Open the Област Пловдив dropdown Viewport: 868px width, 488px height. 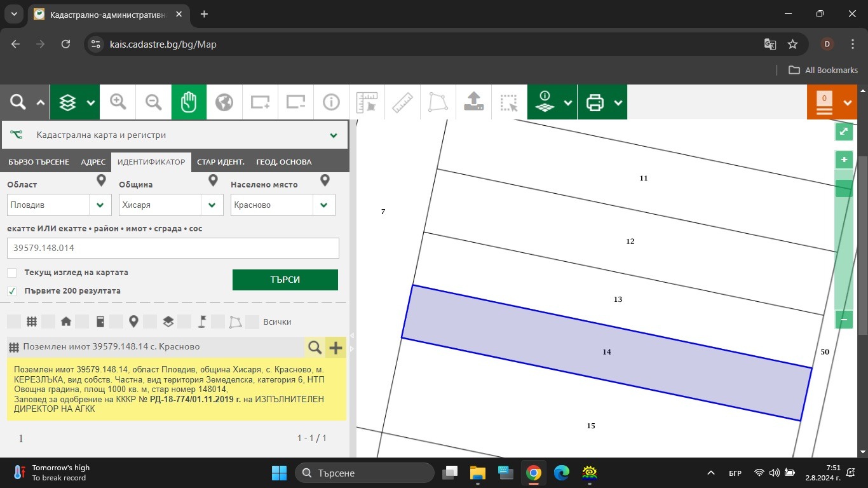[x=57, y=205]
